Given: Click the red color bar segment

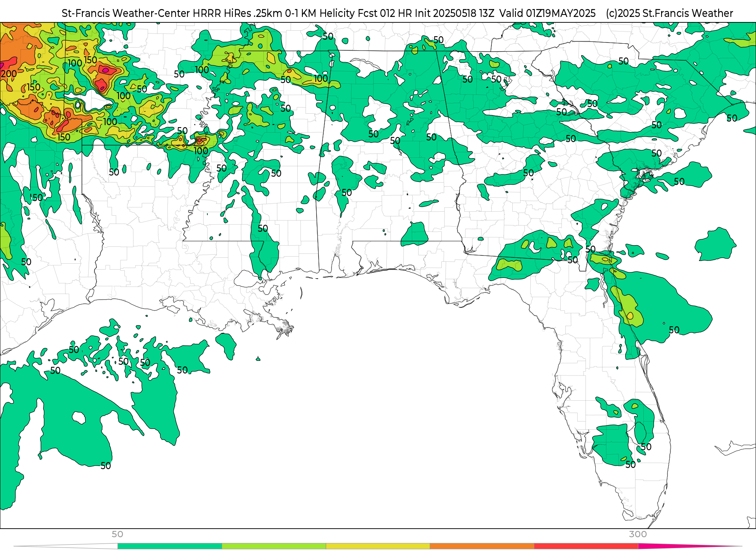Looking at the screenshot, I should (586, 546).
